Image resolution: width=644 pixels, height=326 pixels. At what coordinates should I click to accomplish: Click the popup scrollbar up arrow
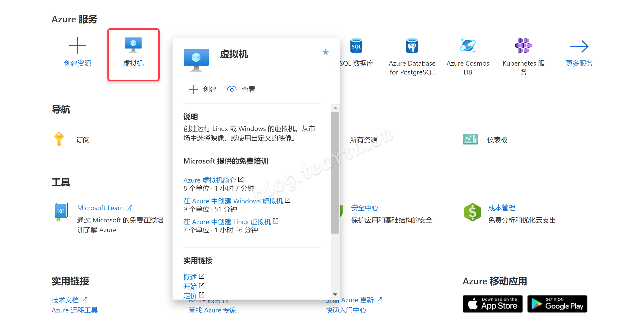tap(335, 108)
